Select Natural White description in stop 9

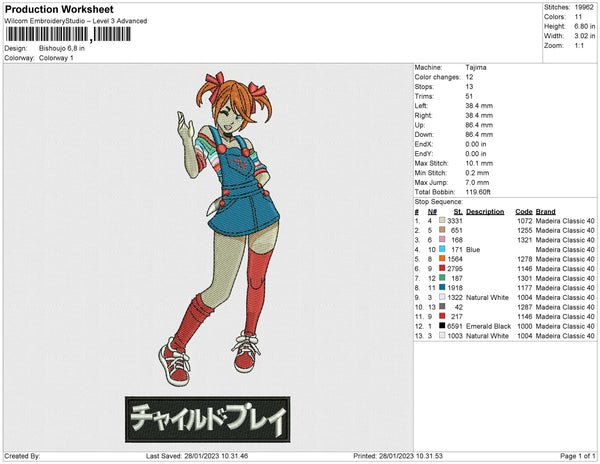(488, 298)
